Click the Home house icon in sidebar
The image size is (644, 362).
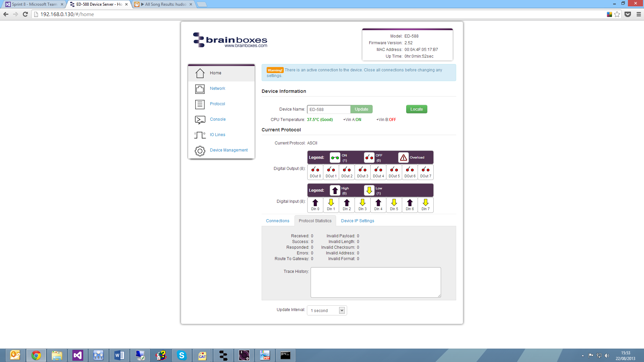pos(200,73)
